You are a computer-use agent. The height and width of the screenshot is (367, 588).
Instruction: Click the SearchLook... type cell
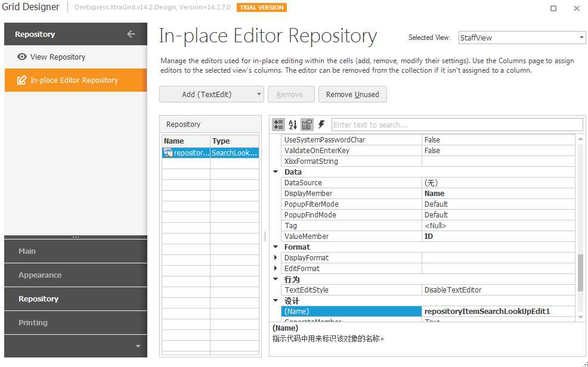click(234, 153)
